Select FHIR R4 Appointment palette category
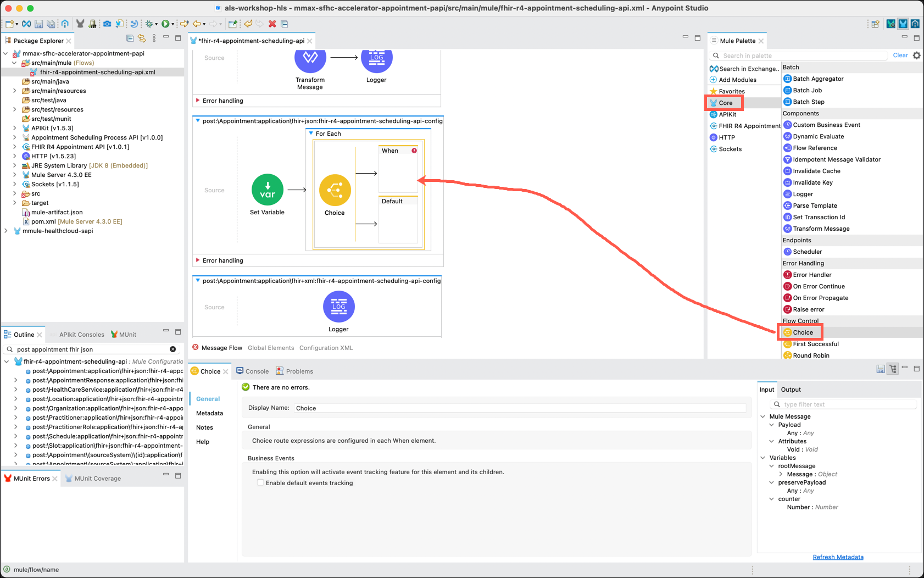 click(x=745, y=126)
